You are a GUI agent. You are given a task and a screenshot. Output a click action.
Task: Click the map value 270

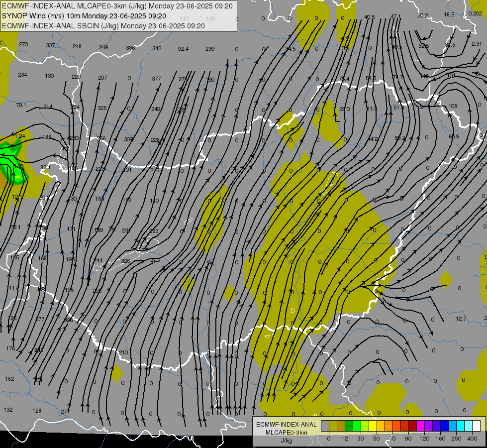pyautogui.click(x=23, y=44)
